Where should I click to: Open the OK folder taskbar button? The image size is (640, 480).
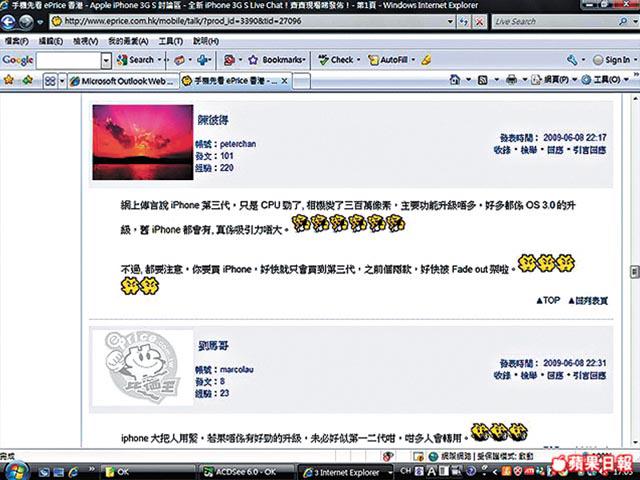pos(148,472)
